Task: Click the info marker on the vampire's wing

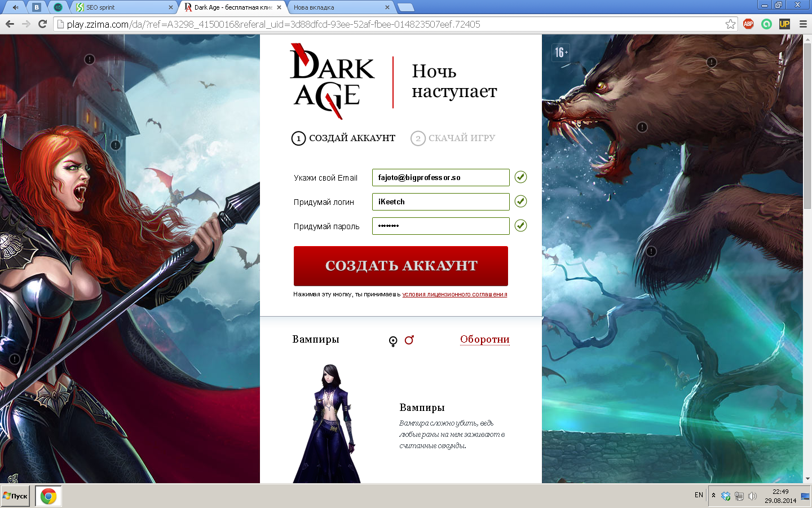Action: point(89,59)
